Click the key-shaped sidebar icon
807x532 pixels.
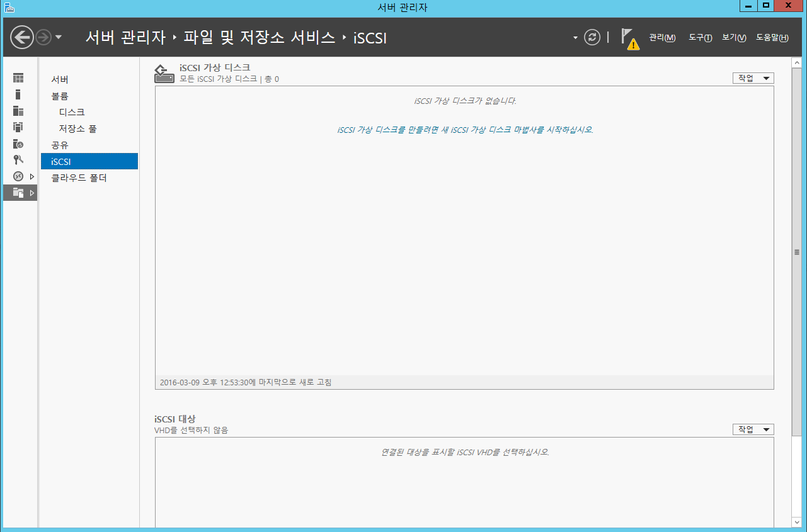[18, 160]
